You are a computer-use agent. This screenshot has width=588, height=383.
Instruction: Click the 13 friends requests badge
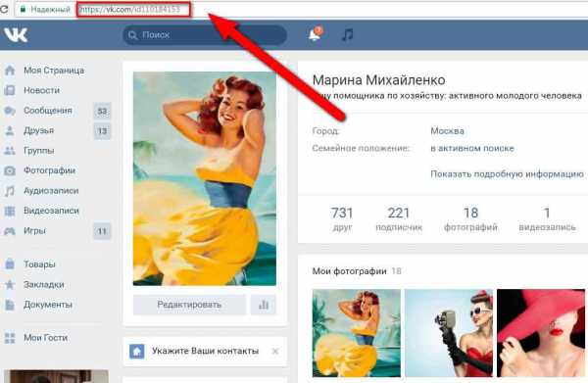[102, 131]
